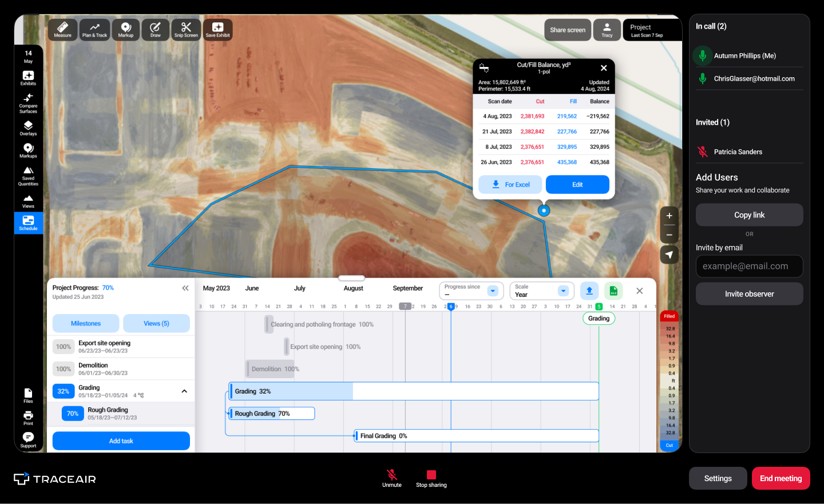824x504 pixels.
Task: Click the For Excel download button
Action: tap(510, 185)
